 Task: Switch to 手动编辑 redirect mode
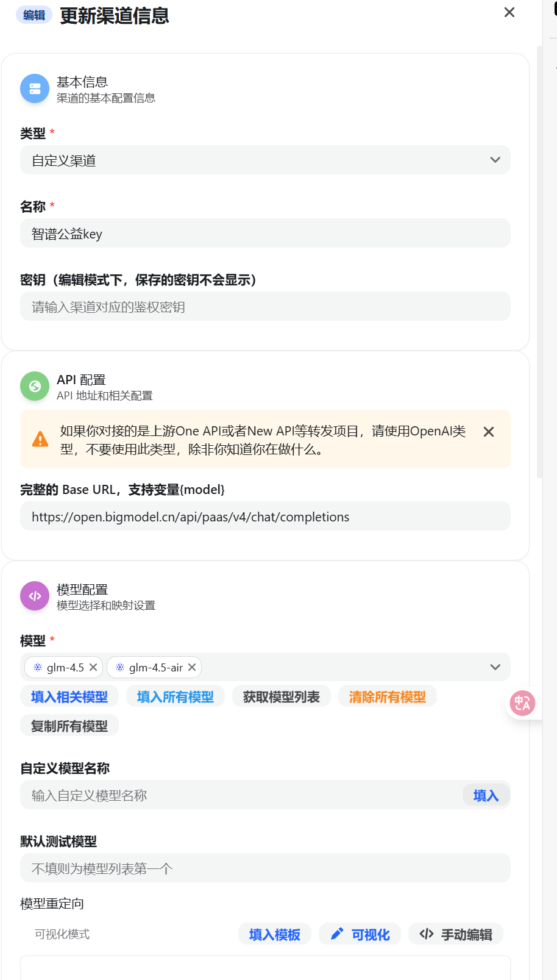(x=456, y=934)
